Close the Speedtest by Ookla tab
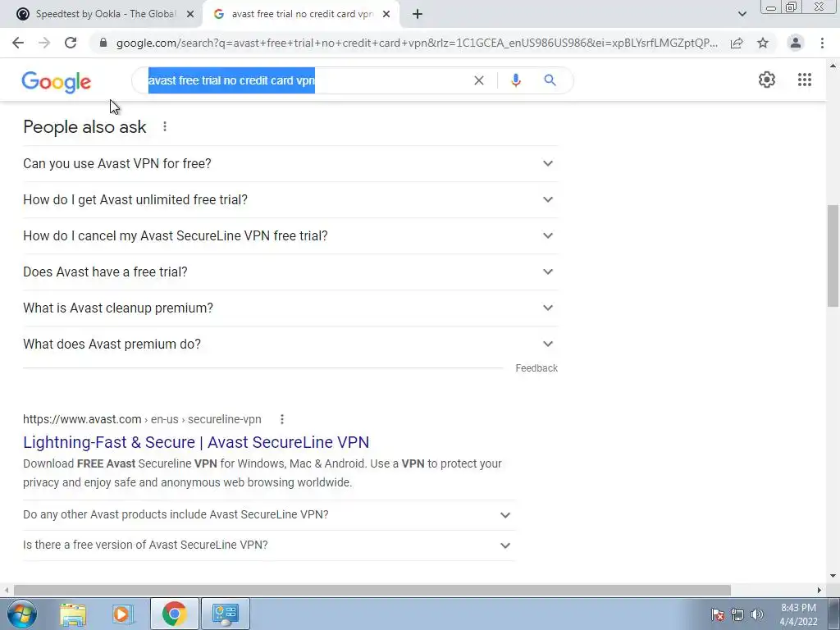This screenshot has width=840, height=630. click(190, 14)
